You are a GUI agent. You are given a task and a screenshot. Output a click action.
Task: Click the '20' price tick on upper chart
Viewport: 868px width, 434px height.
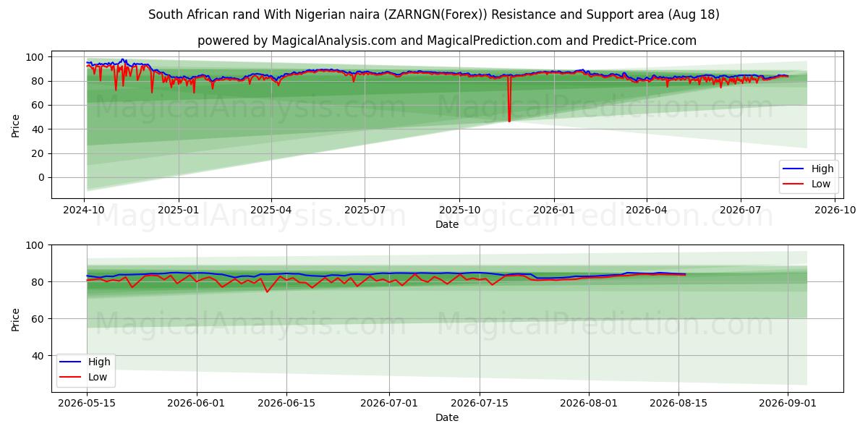39,153
